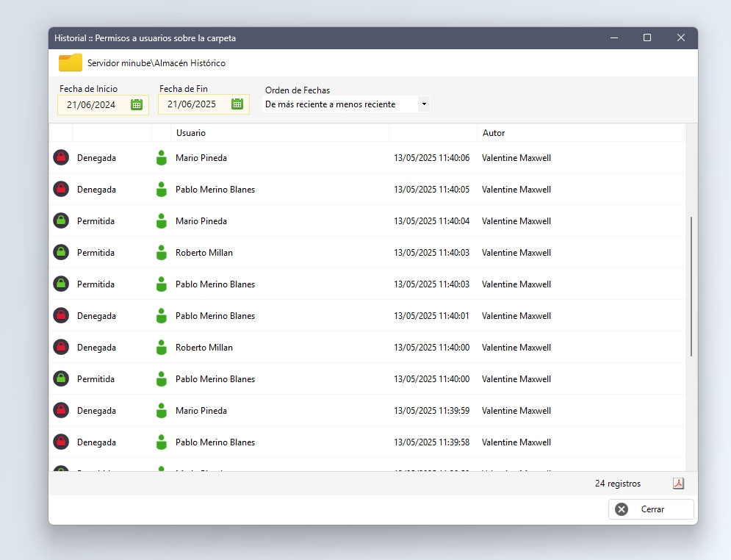Click Denegada status in the 11:39:59 row
731x560 pixels.
click(x=96, y=411)
